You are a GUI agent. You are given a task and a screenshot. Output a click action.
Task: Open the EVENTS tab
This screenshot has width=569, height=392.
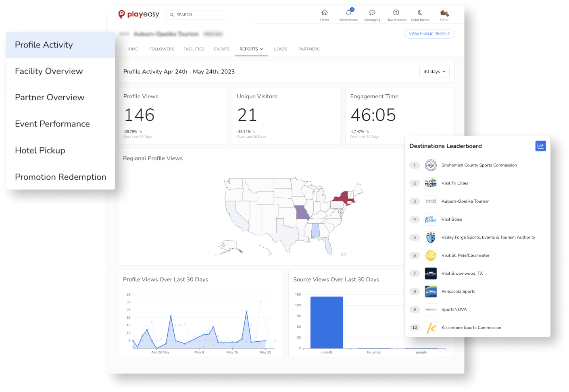(222, 49)
